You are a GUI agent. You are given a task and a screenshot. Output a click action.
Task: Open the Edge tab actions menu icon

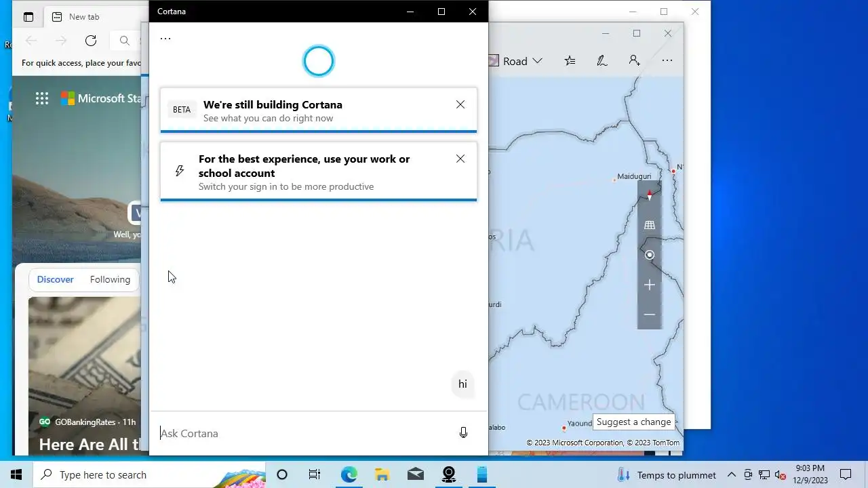pyautogui.click(x=28, y=17)
